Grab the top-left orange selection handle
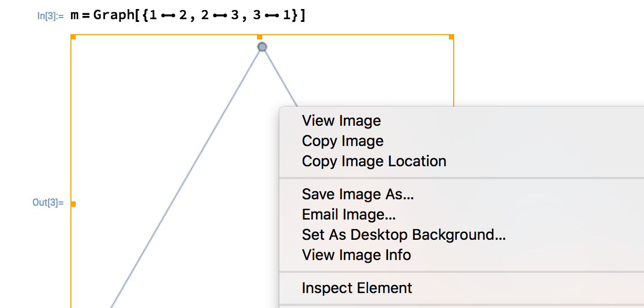The height and width of the screenshot is (308, 644). (74, 37)
